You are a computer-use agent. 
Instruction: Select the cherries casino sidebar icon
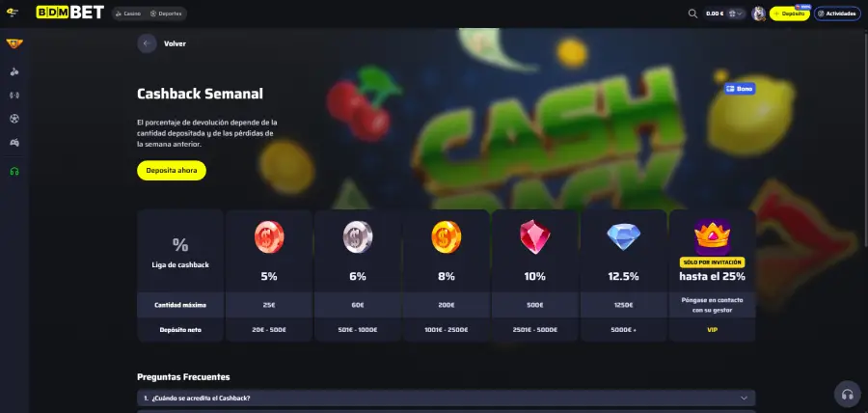14,72
